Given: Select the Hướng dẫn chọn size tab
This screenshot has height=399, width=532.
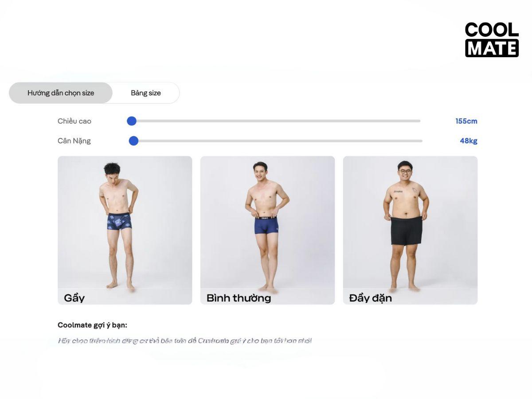Looking at the screenshot, I should point(61,93).
